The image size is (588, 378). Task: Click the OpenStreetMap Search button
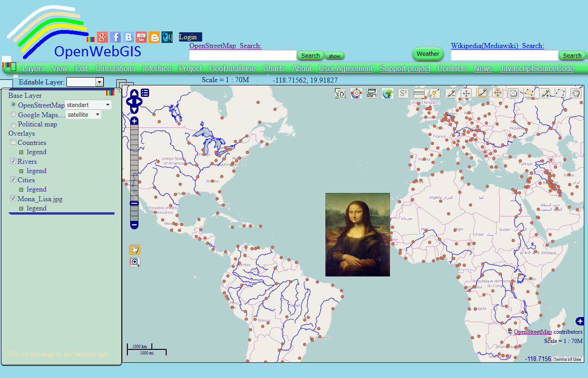point(310,55)
